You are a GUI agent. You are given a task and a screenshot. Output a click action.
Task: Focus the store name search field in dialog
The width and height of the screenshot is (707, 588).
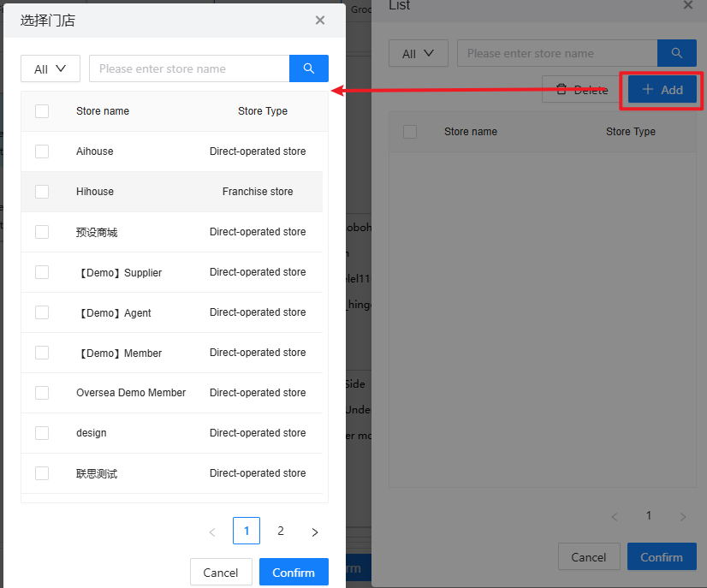pyautogui.click(x=189, y=68)
